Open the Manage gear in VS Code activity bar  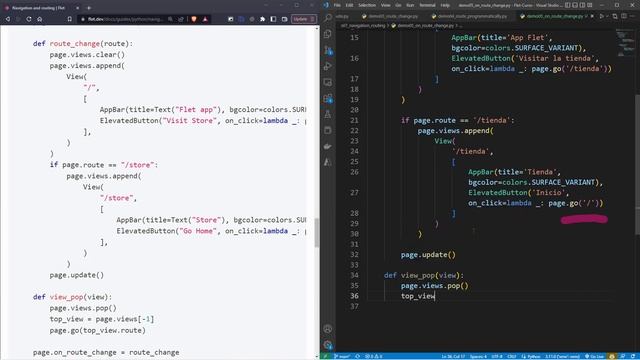[328, 345]
